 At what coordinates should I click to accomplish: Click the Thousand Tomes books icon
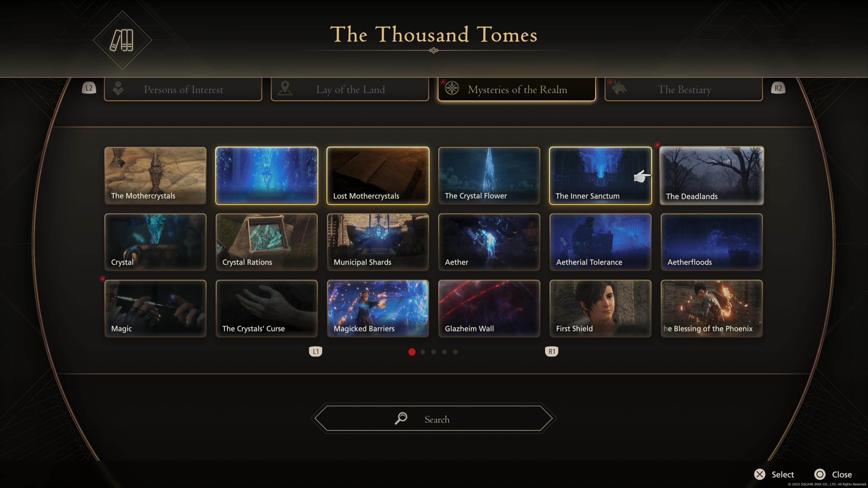(x=122, y=40)
